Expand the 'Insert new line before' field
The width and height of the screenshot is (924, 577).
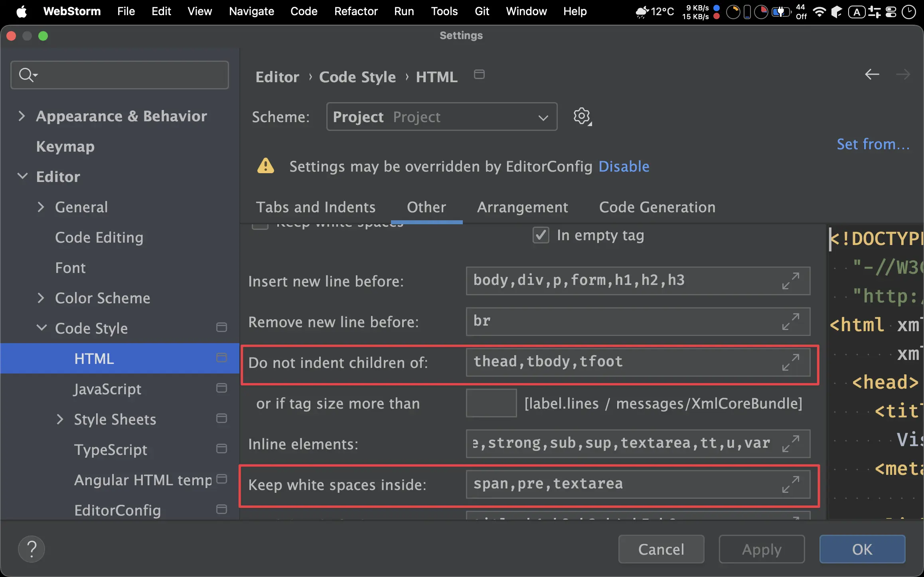point(790,281)
